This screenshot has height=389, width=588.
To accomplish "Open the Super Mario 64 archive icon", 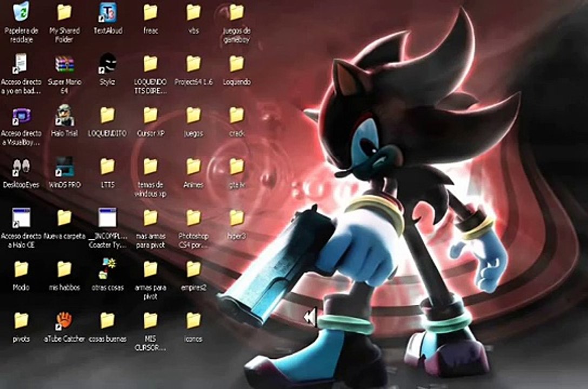I will coord(64,63).
